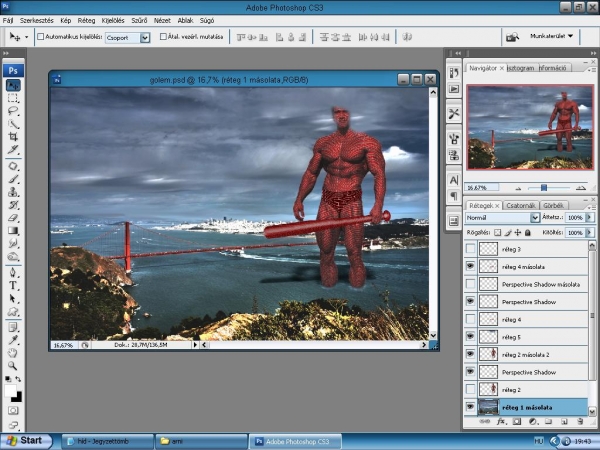Viewport: 600px width, 450px height.
Task: Select the Magic Wand tool
Action: pos(13,124)
